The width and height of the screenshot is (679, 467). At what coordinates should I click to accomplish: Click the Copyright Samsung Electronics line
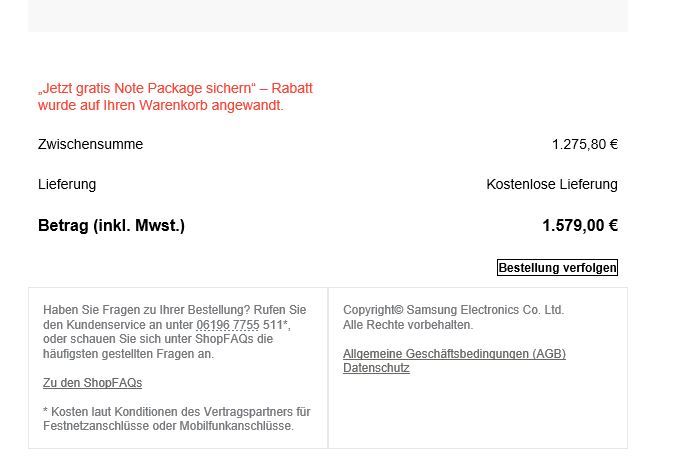pos(453,310)
